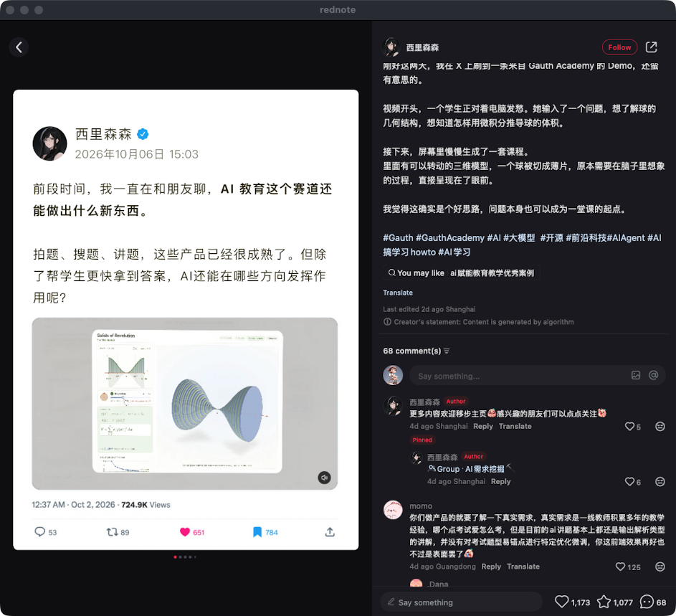Open the #GauthAcademy hashtag

click(x=450, y=238)
